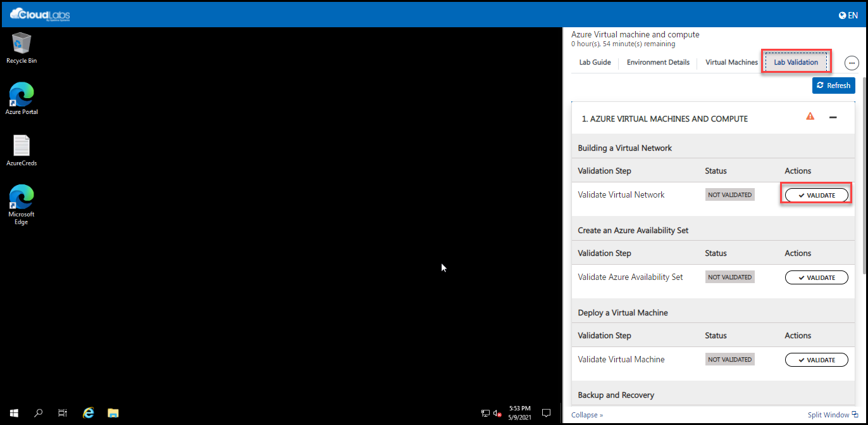Image resolution: width=868 pixels, height=425 pixels.
Task: Click the Not Validated status for Availability Set
Action: point(730,277)
